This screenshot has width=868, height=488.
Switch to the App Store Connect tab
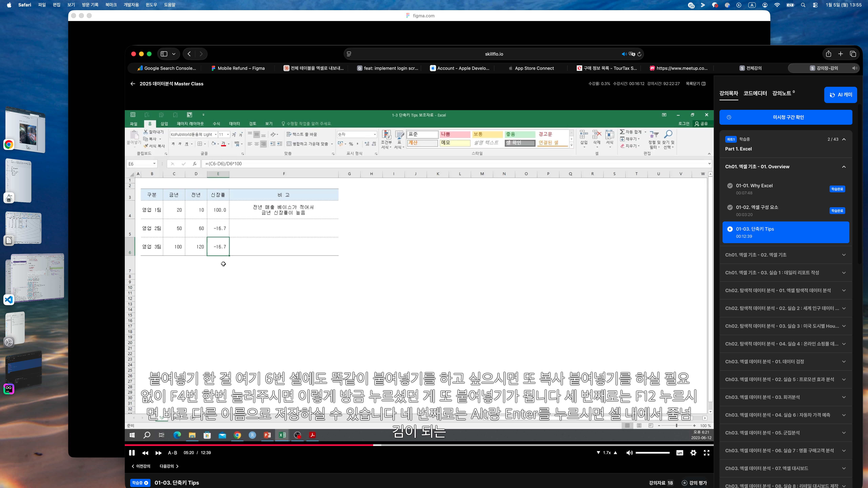[x=531, y=68]
